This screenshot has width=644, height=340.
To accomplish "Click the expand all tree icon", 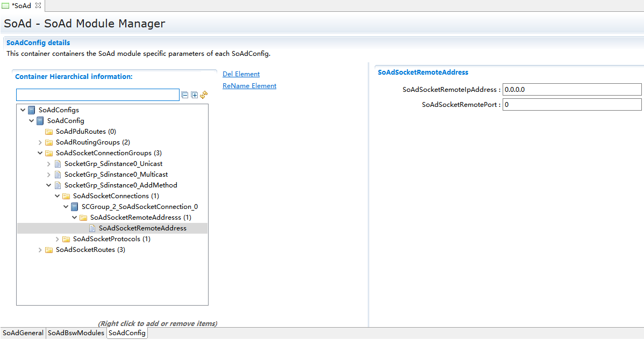I will (195, 95).
